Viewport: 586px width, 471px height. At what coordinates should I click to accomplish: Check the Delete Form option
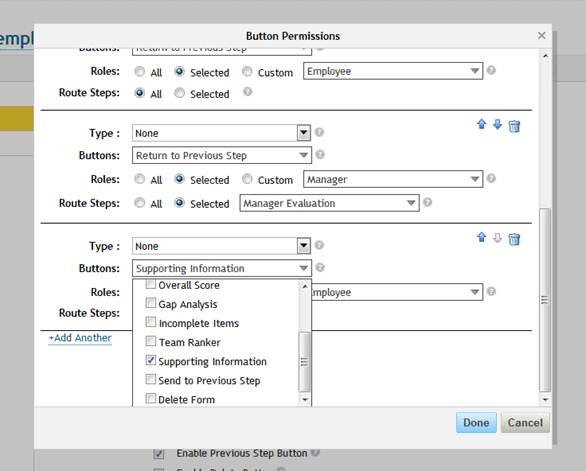point(151,398)
